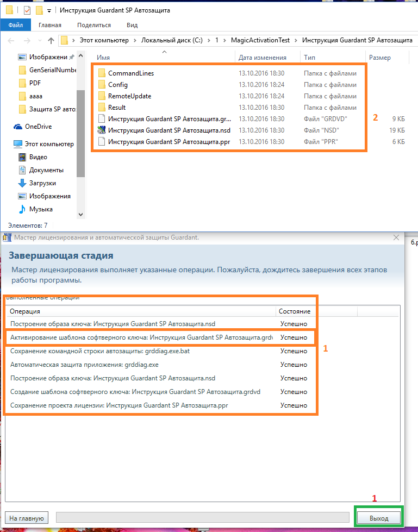Open the Загрузки downloads arrow icon
418x532 pixels.
pyautogui.click(x=22, y=183)
